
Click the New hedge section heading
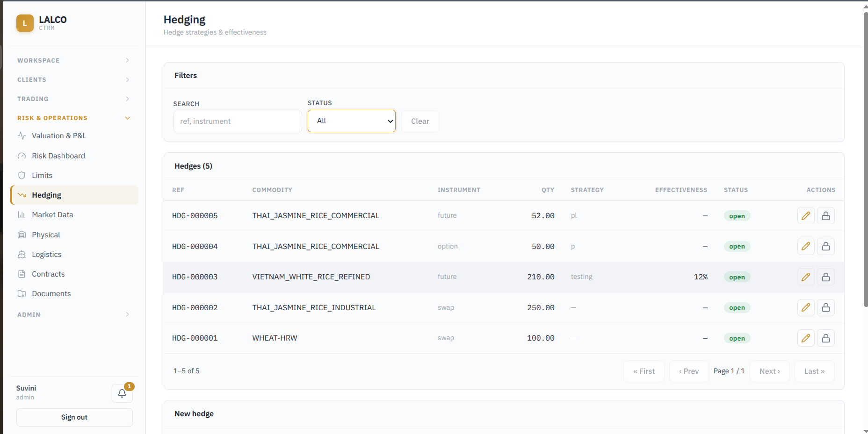194,414
